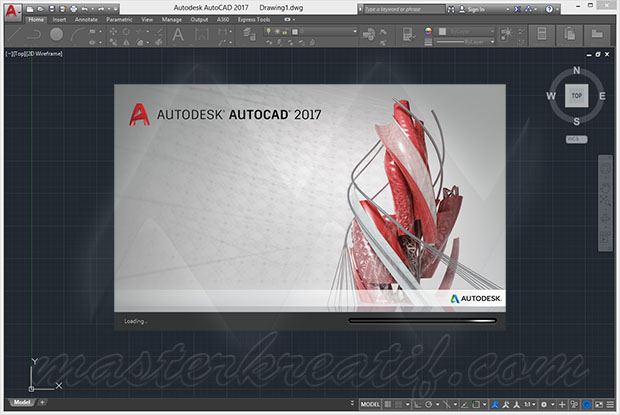The height and width of the screenshot is (415, 620).
Task: Click the W compass direction on ViewCube
Action: [551, 96]
